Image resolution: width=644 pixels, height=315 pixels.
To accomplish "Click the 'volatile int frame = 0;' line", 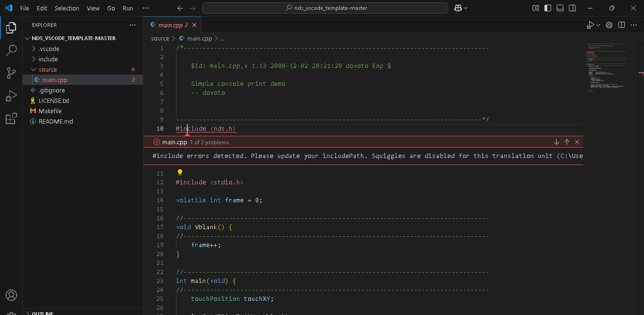I will (x=219, y=200).
